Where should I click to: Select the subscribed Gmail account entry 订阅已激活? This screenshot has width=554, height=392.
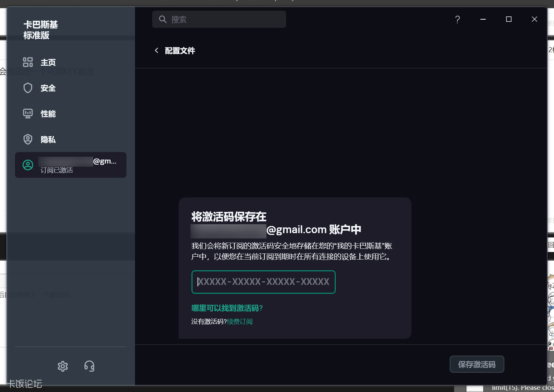pos(70,165)
